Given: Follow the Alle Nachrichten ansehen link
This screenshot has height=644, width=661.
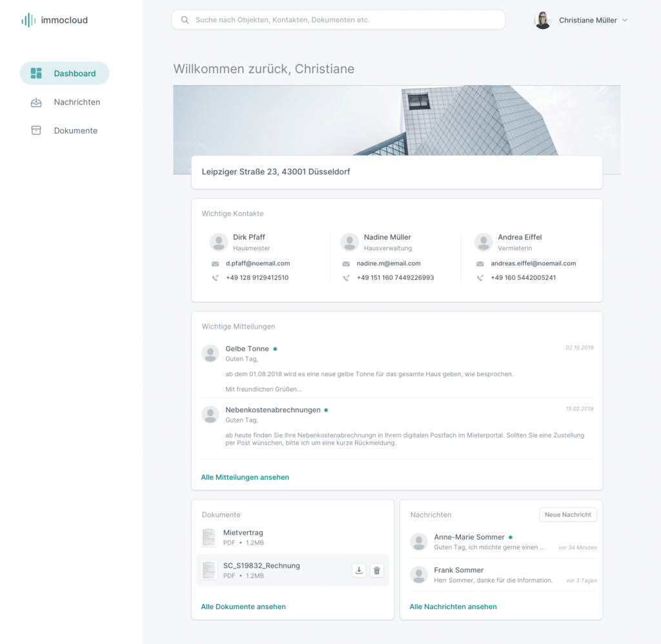Looking at the screenshot, I should click(x=453, y=607).
